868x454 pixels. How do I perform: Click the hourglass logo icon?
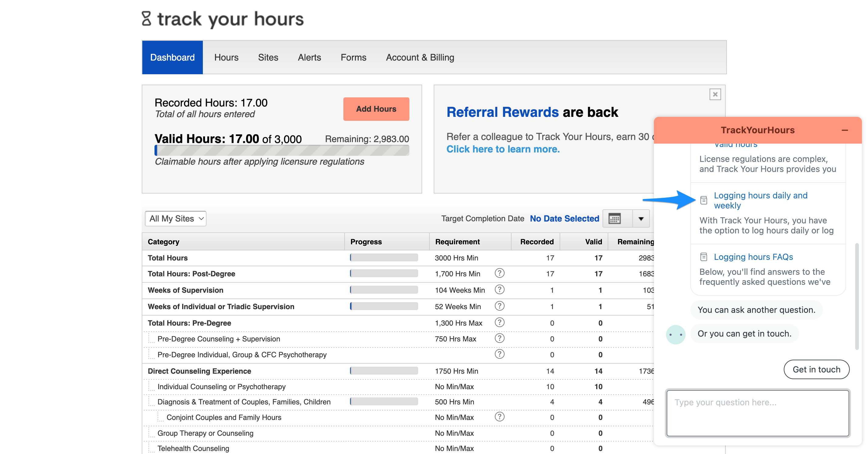[x=146, y=19]
